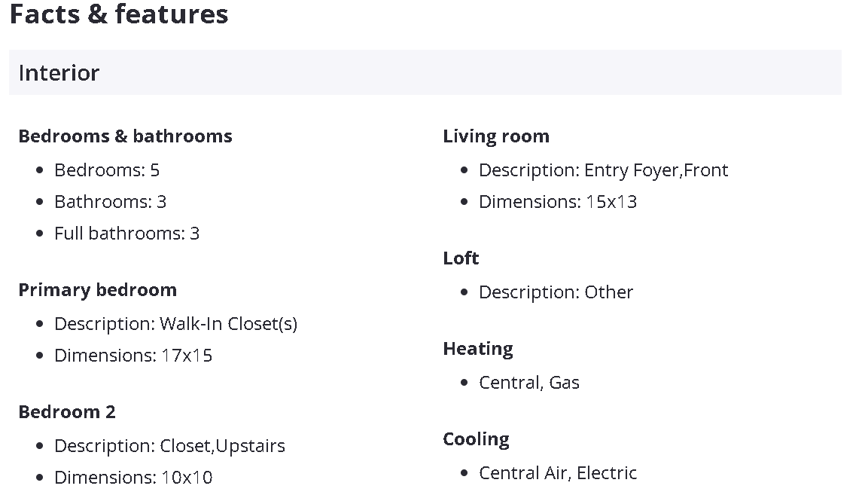Viewport: 868px width, 498px height.
Task: Click the Dimensions: 17x15 entry
Action: pyautogui.click(x=133, y=356)
